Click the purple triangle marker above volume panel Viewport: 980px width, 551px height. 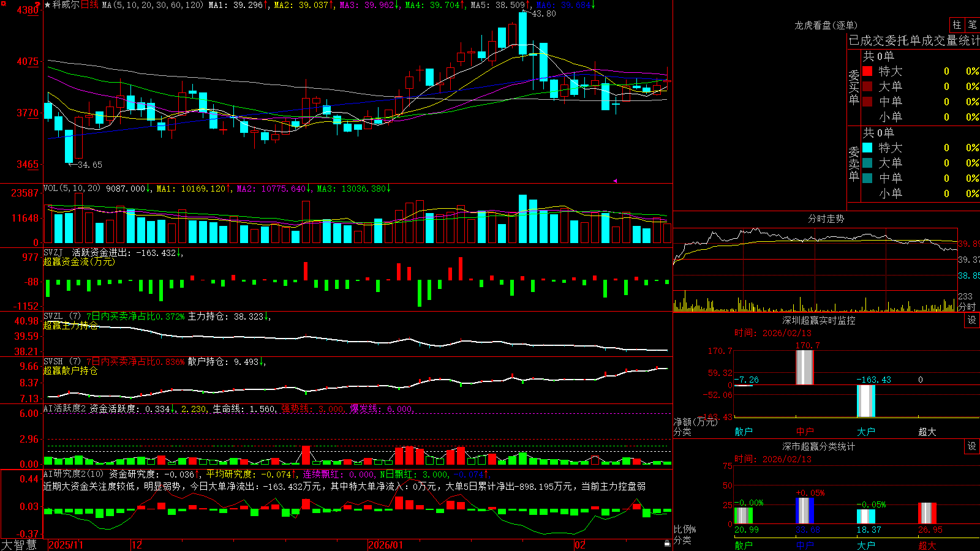615,181
